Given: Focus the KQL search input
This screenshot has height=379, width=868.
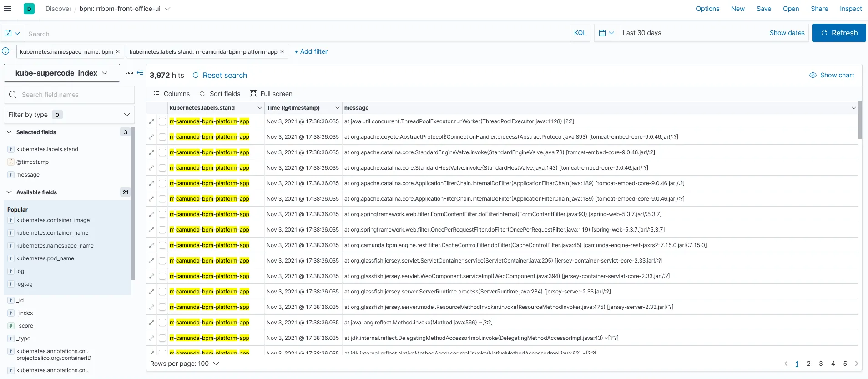Looking at the screenshot, I should coord(297,34).
